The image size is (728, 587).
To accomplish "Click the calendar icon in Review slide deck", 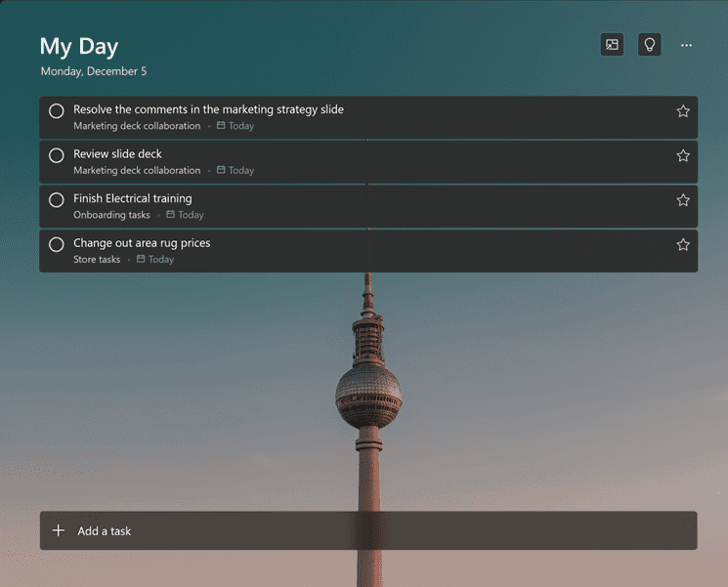I will coord(221,170).
